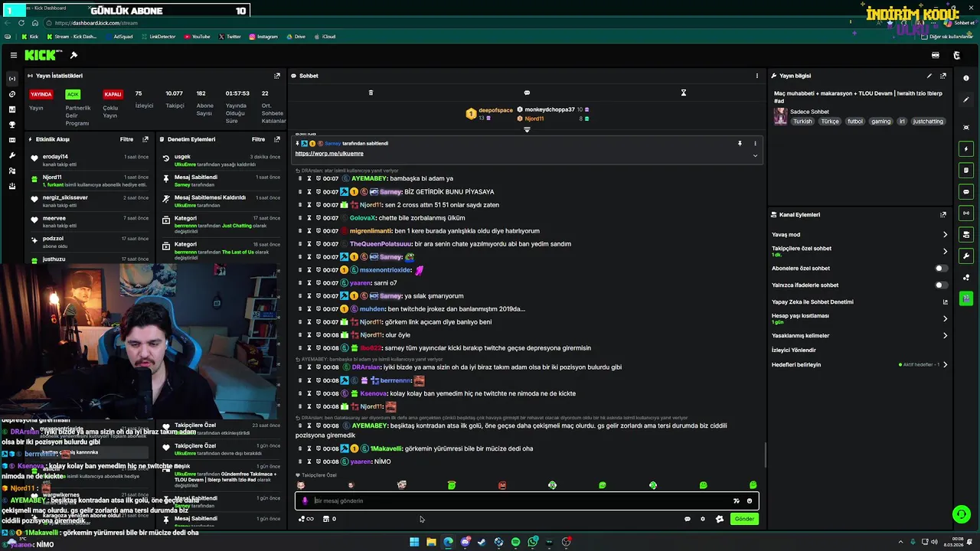Viewport: 980px width, 551px height.
Task: Pop out the Kanal Eylemleri panel
Action: [943, 215]
